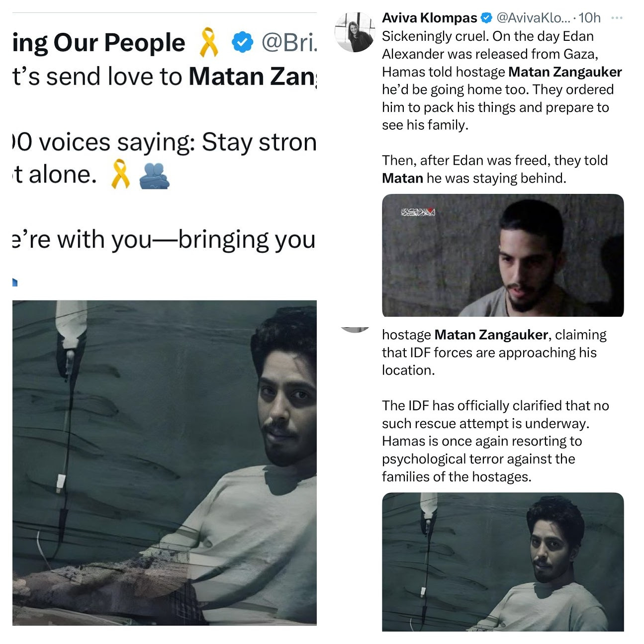Click the yellow ribbon emoji after 'Our People'
Screen dimensions: 644x644
pyautogui.click(x=208, y=42)
